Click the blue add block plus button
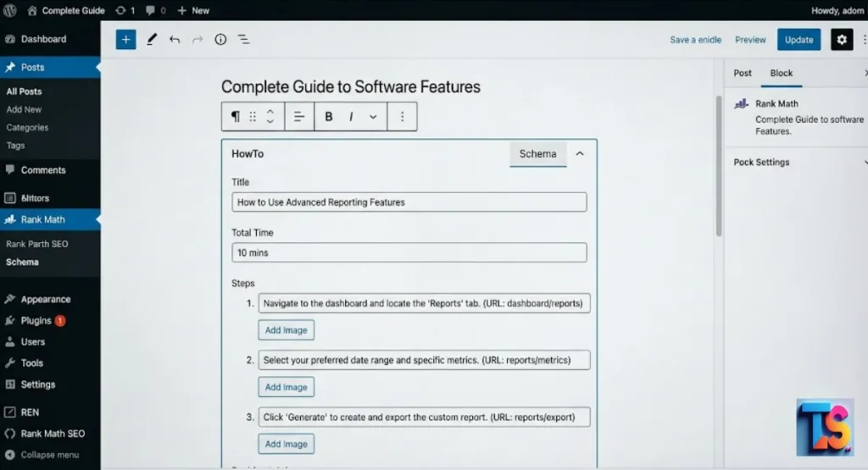 tap(125, 39)
